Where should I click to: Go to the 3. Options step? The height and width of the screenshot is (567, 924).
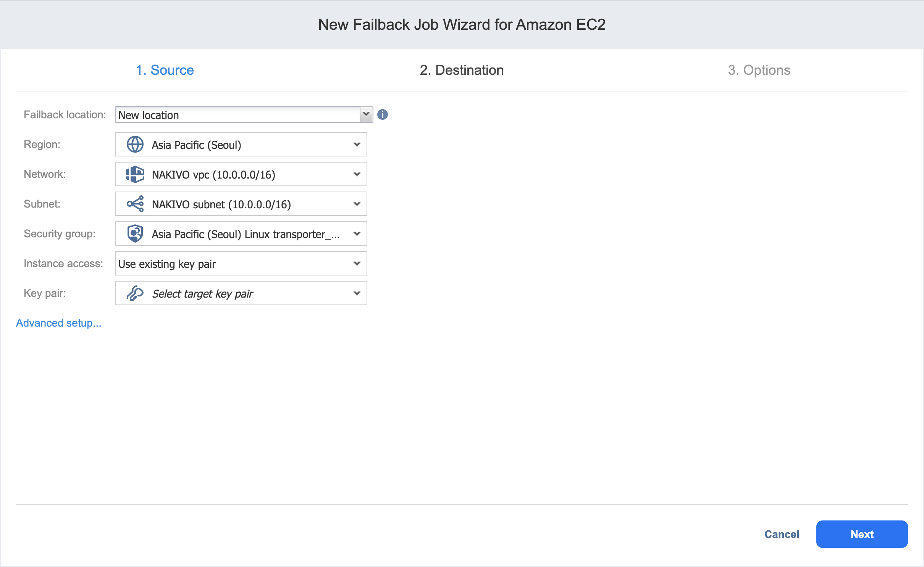click(759, 70)
